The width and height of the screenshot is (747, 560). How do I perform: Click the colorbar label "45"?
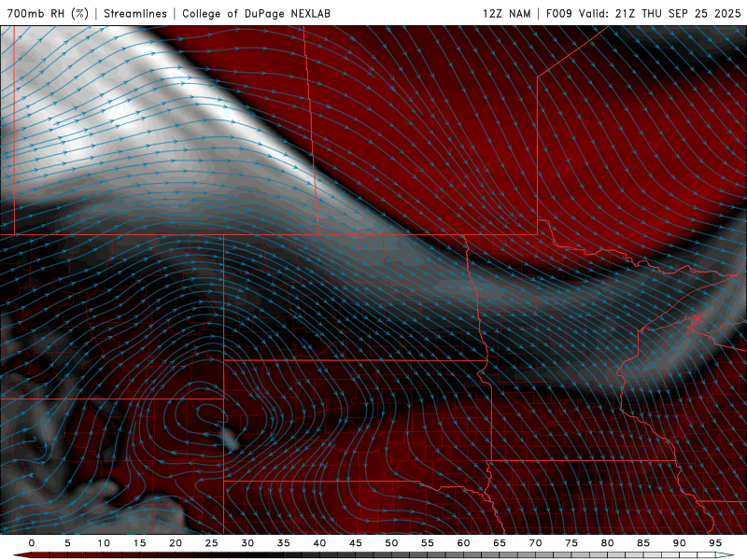pyautogui.click(x=356, y=543)
